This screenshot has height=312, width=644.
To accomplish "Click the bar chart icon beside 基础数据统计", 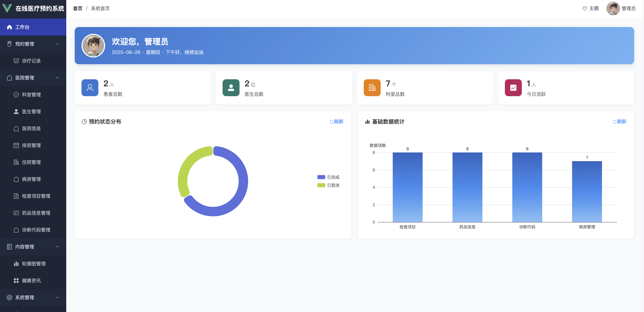I will pyautogui.click(x=367, y=122).
